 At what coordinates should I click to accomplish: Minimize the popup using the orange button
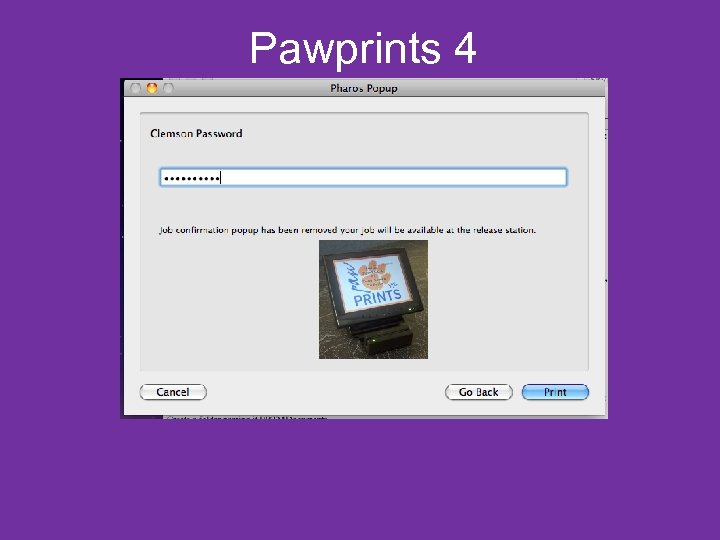[152, 88]
